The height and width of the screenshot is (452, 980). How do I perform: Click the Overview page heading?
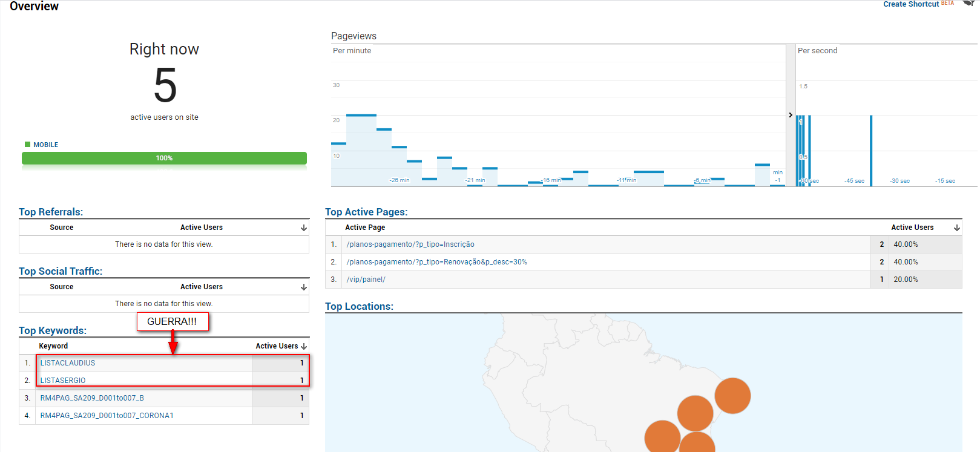click(x=35, y=6)
